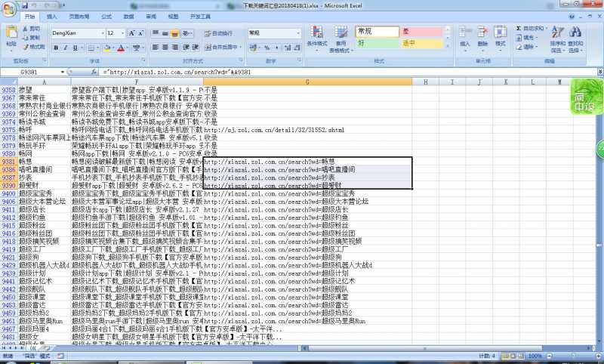Image resolution: width=604 pixels, height=364 pixels.
Task: Click the Wrap Text (自动换行) button
Action: [218, 33]
